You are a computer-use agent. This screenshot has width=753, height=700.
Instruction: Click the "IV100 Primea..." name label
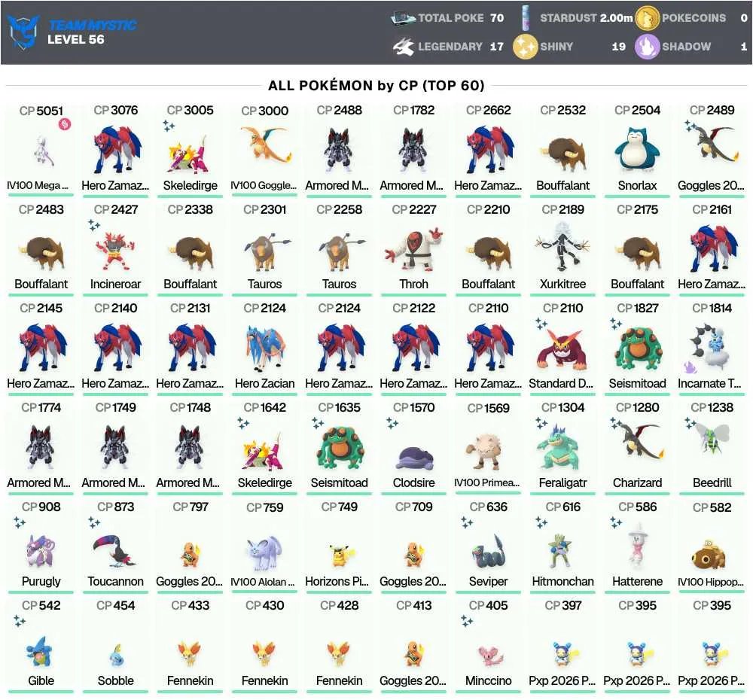[x=487, y=482]
